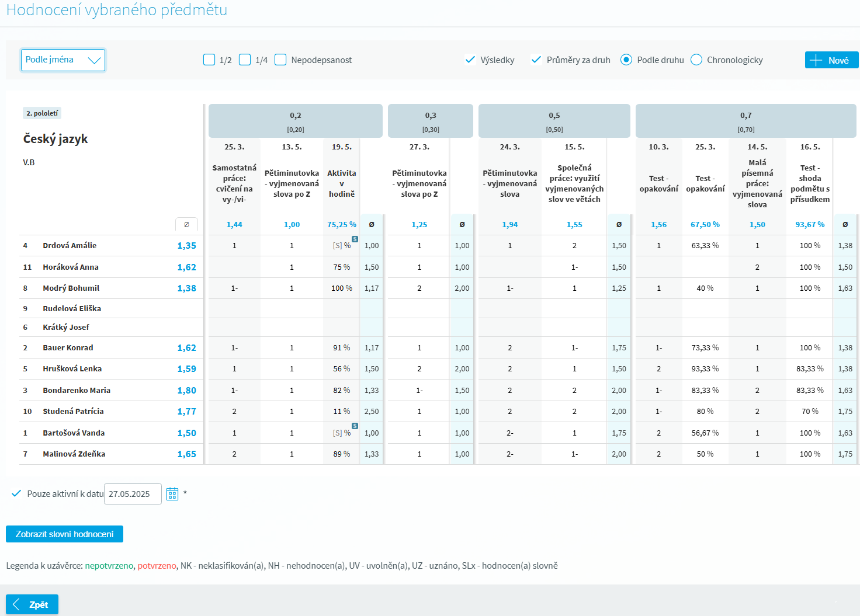Click Bartošová Vanda's 56,67 % test result
The height and width of the screenshot is (616, 860).
coord(705,433)
